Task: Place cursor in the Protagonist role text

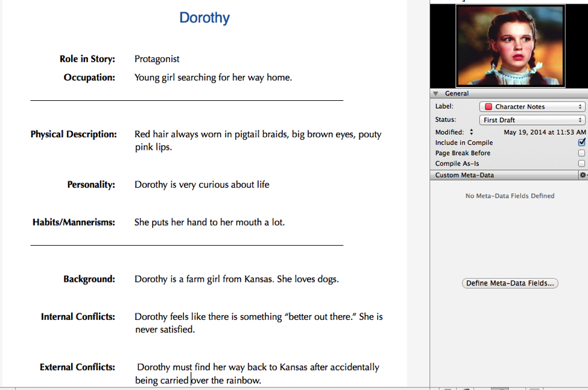Action: pos(157,59)
